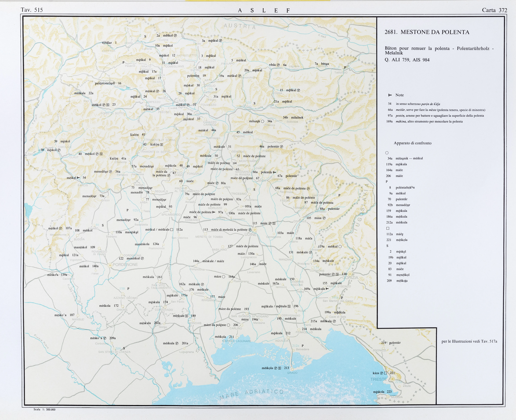Click the circle symbol beside point 34a mišunjk
The height and width of the screenshot is (420, 516).
263,121
